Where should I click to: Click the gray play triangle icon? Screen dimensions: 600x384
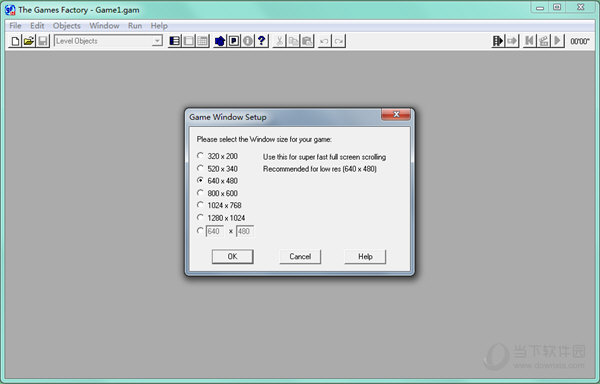pyautogui.click(x=558, y=41)
